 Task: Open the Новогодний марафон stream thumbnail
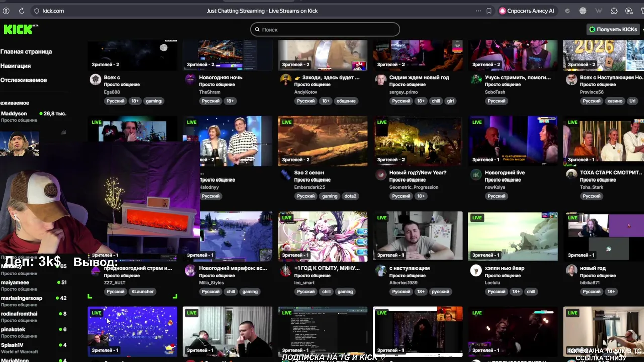[236, 236]
